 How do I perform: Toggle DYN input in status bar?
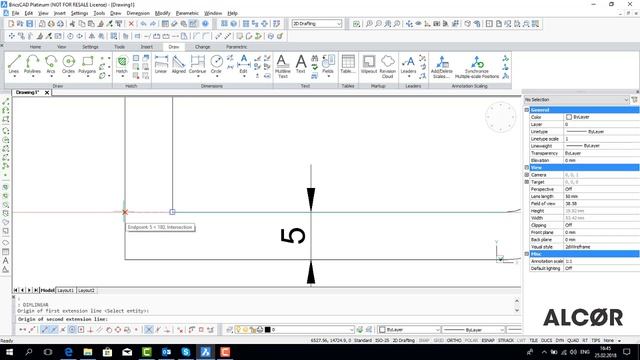[x=560, y=340]
